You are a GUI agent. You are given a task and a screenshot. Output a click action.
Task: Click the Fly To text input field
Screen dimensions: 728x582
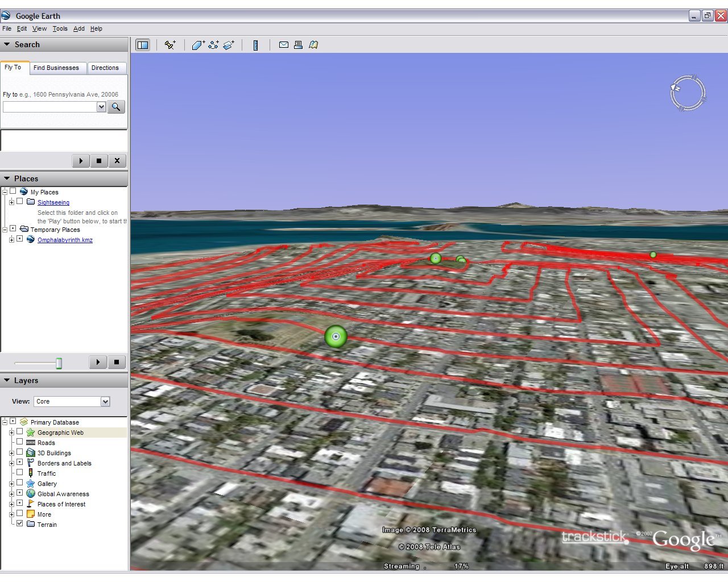[x=50, y=107]
